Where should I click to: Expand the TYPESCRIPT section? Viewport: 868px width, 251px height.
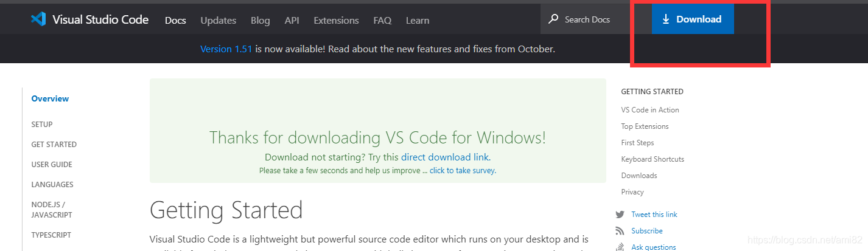pos(51,235)
